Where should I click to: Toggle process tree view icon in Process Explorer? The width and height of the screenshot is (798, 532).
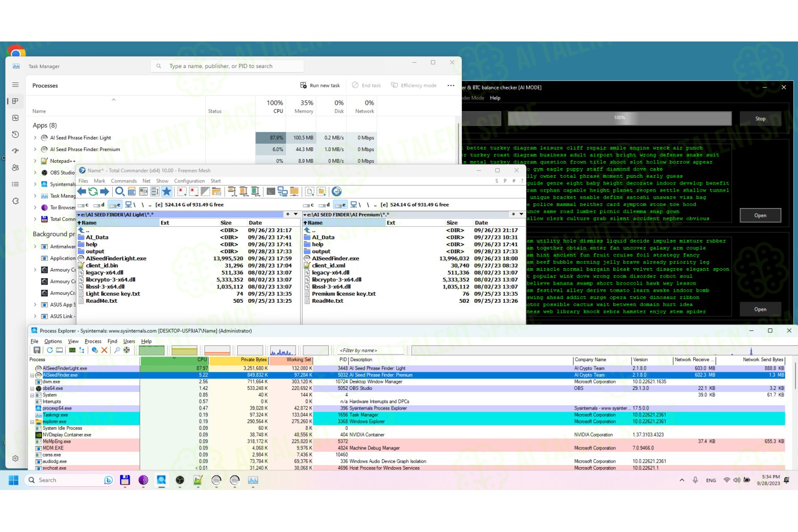pyautogui.click(x=82, y=350)
